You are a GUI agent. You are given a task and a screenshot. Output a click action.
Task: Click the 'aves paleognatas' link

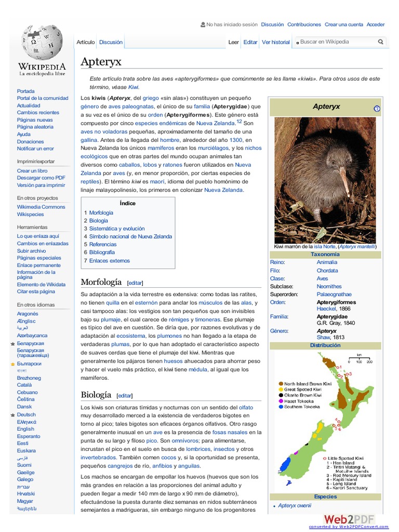[x=131, y=107]
